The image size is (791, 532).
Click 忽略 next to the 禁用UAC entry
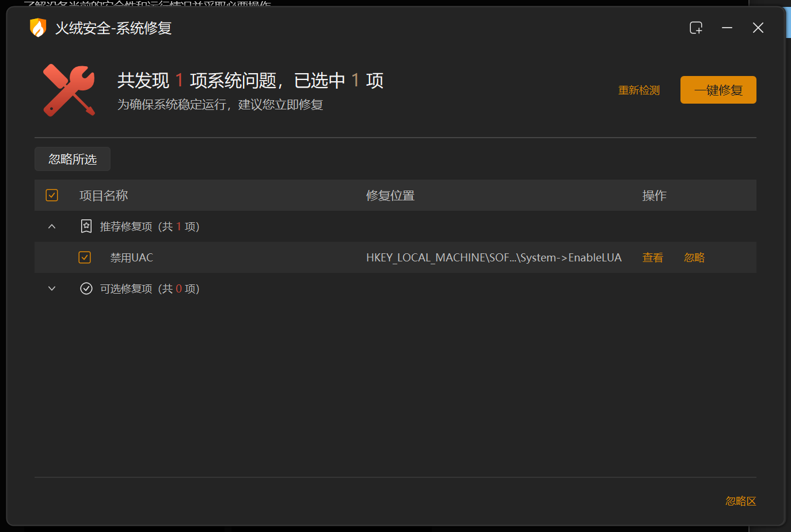point(694,257)
